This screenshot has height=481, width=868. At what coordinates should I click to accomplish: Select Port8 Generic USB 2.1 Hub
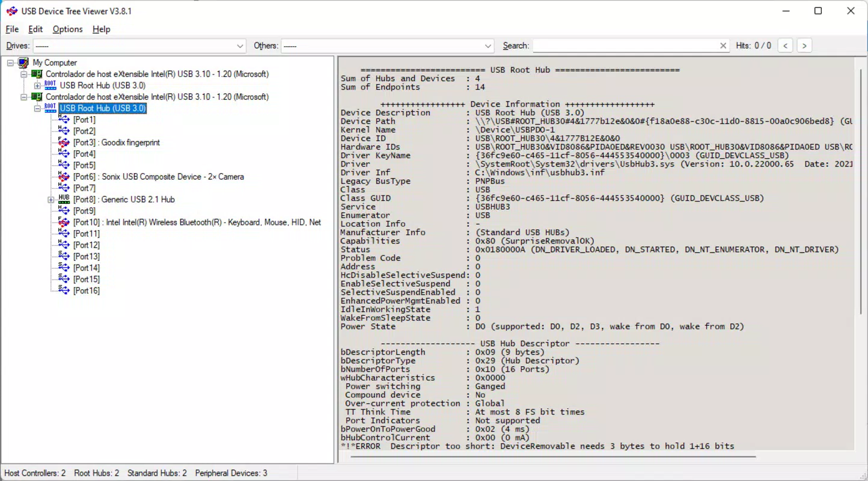click(x=124, y=200)
